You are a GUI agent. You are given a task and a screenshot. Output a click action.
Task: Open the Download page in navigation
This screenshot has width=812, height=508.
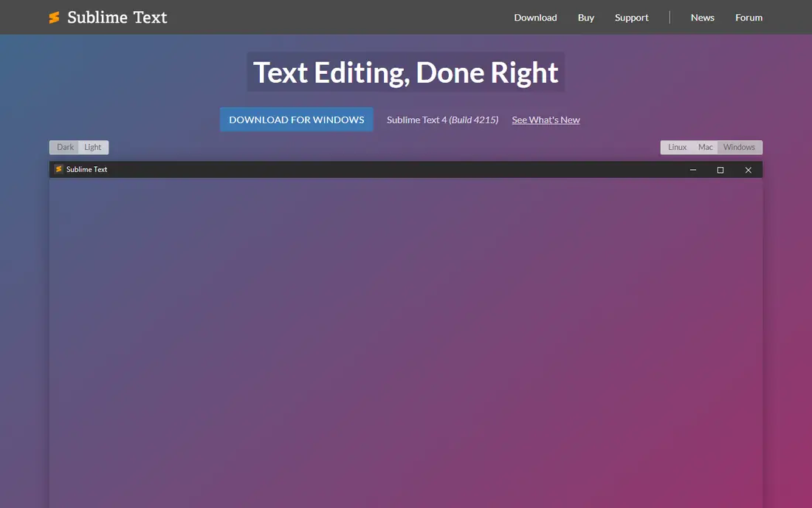(x=535, y=18)
